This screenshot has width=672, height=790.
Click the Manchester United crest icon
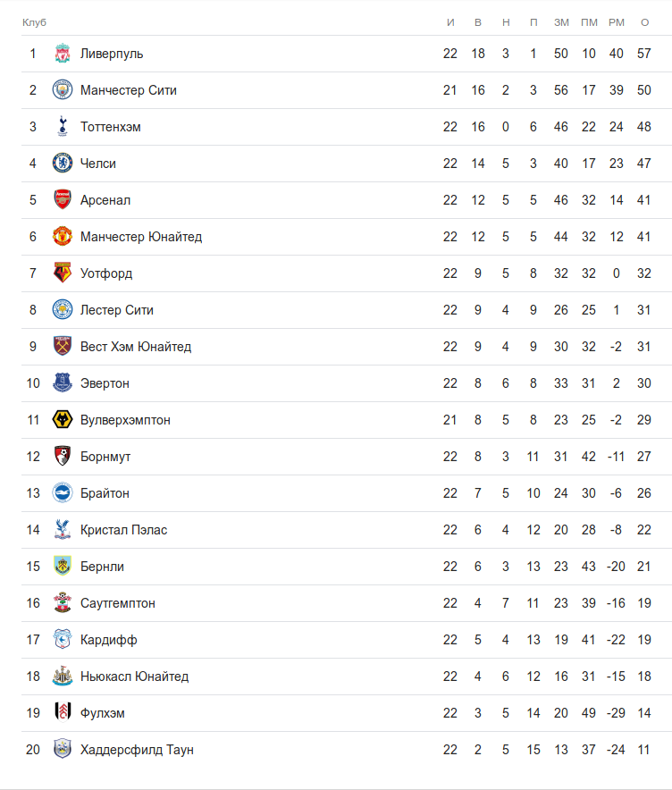coord(62,237)
